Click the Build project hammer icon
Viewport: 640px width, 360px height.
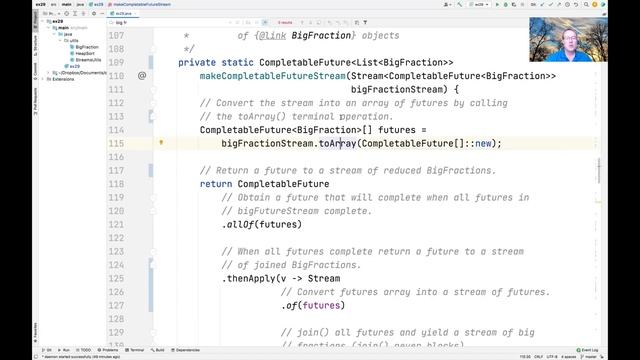(460, 4)
